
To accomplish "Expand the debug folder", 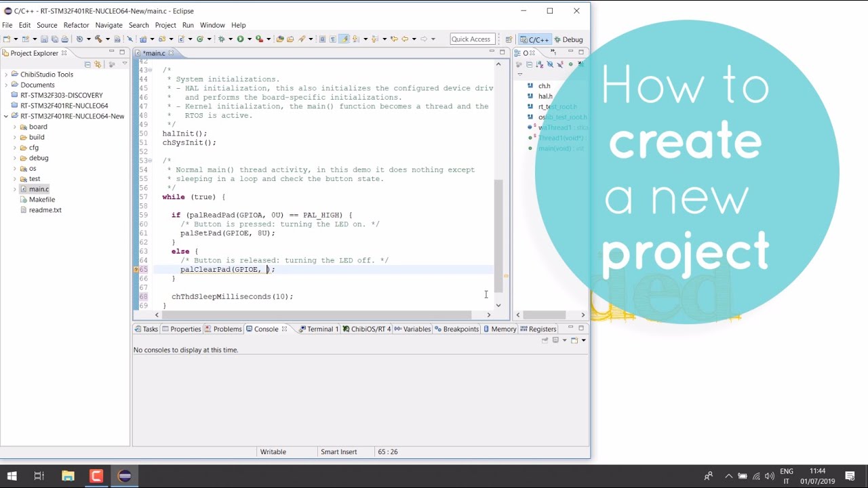I will [x=14, y=158].
